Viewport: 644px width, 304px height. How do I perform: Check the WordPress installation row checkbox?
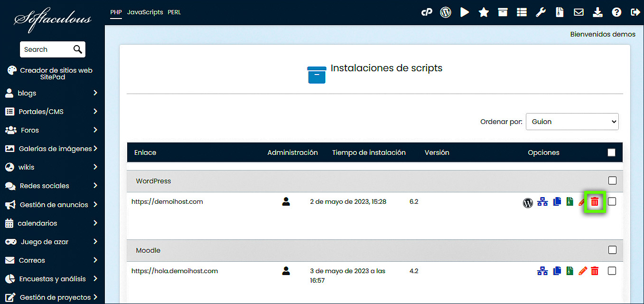point(612,201)
